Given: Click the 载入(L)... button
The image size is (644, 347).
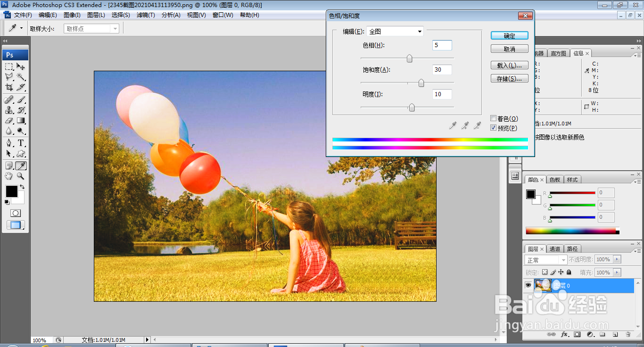Looking at the screenshot, I should pos(509,65).
